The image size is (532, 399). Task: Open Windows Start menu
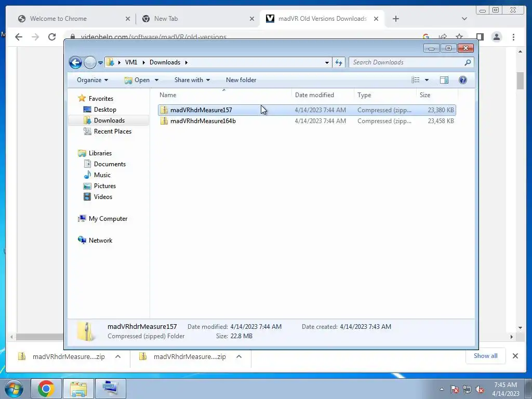14,389
